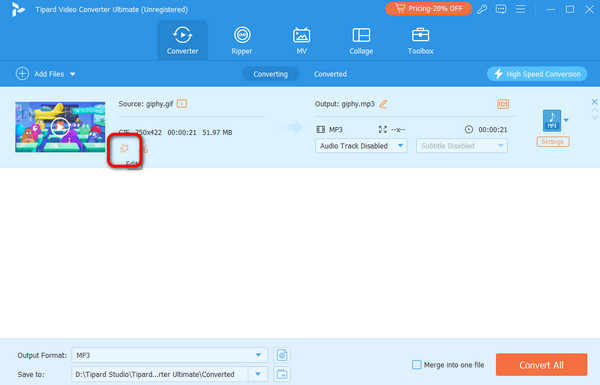
Task: Open the Toolbox
Action: 420,41
